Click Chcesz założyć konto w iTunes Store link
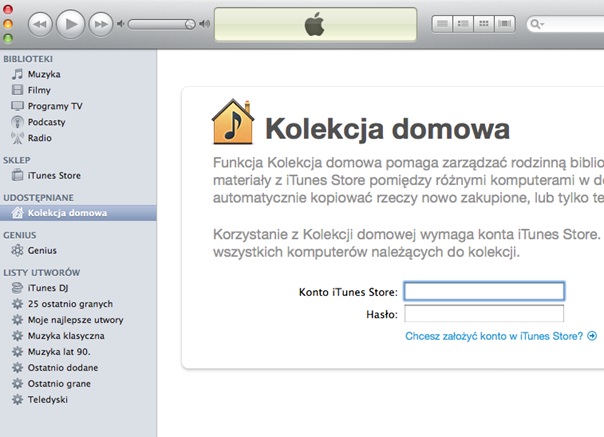The image size is (604, 437). (x=495, y=337)
